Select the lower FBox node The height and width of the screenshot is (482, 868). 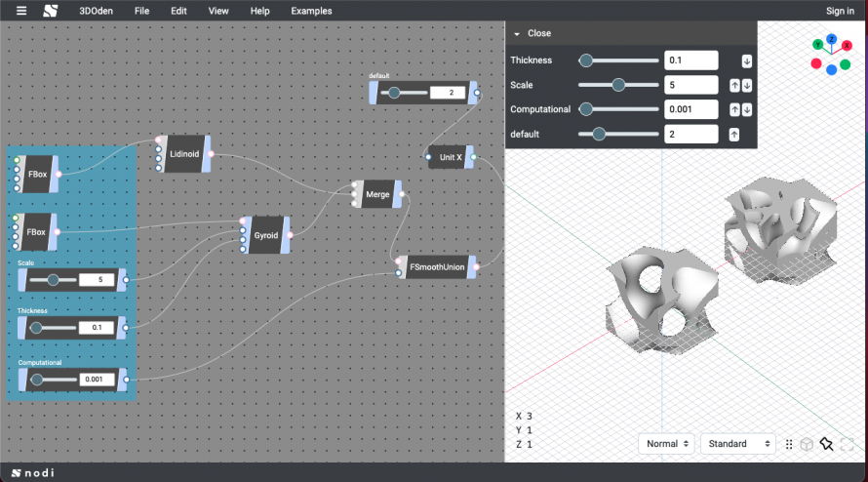[36, 232]
